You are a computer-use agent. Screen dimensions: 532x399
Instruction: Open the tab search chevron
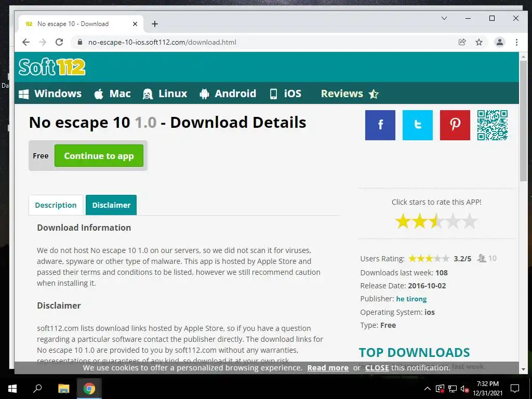[x=444, y=18]
